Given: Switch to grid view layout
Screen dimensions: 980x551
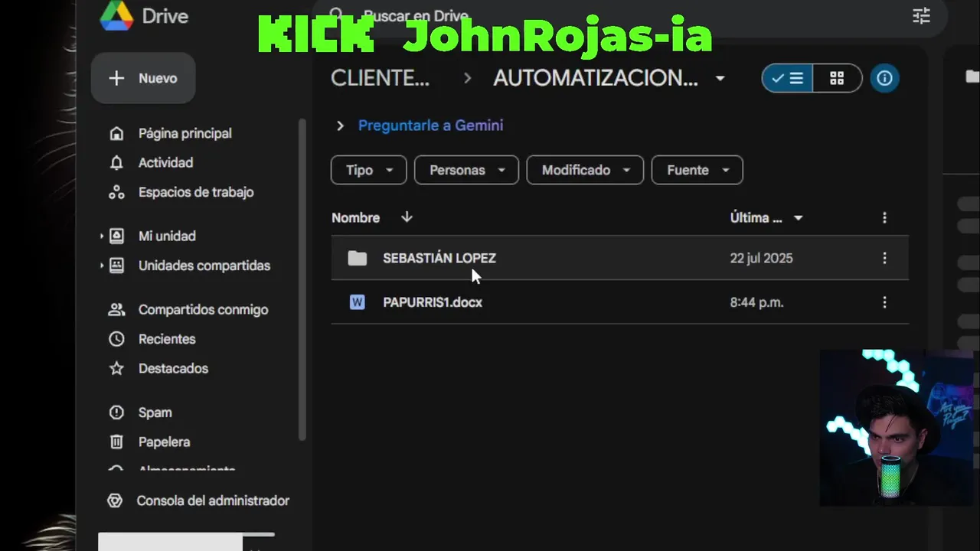Looking at the screenshot, I should point(837,78).
